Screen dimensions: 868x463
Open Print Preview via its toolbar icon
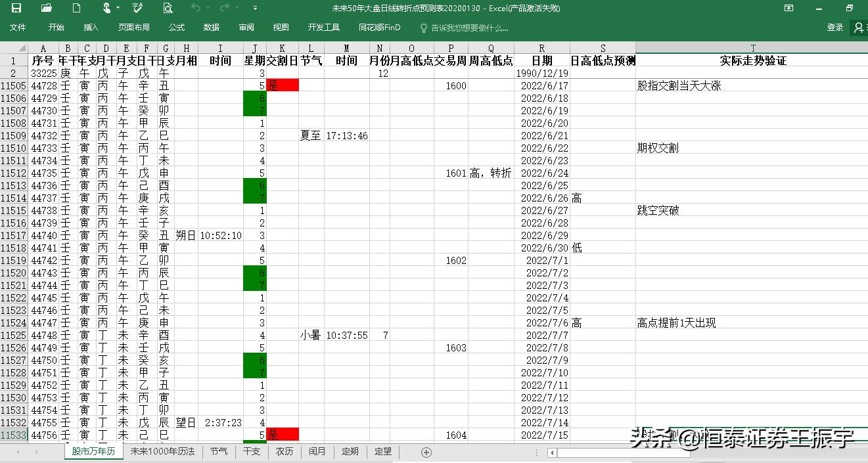(x=168, y=9)
